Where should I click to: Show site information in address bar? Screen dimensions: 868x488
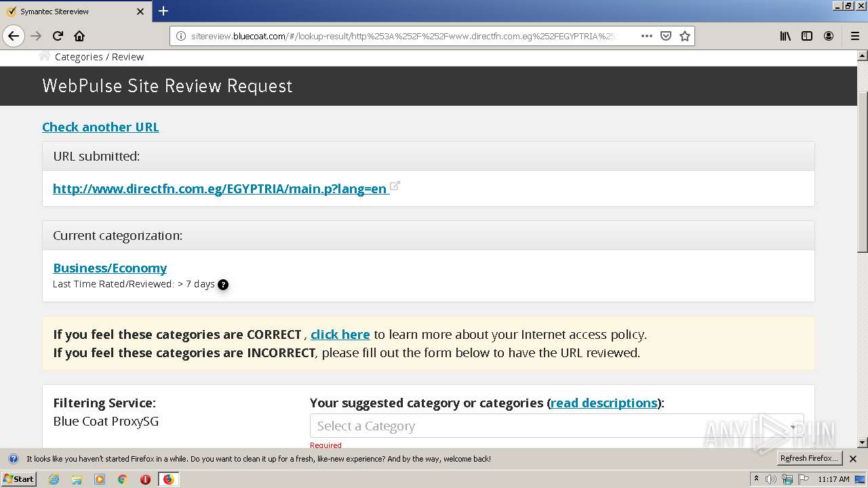[181, 36]
